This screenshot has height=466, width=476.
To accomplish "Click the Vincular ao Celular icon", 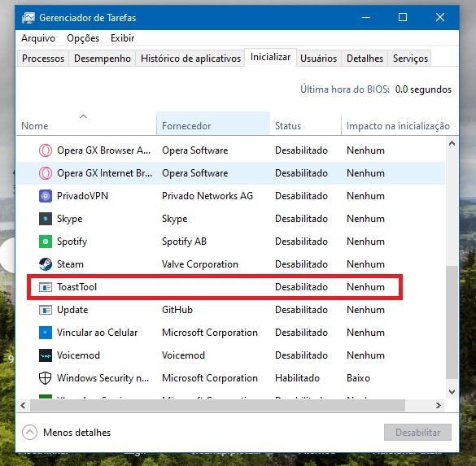I will (x=46, y=333).
